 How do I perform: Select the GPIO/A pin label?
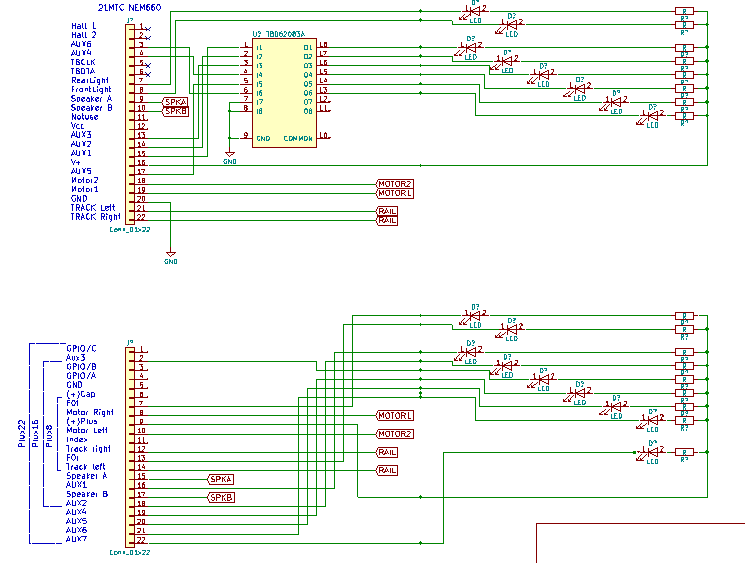point(81,376)
